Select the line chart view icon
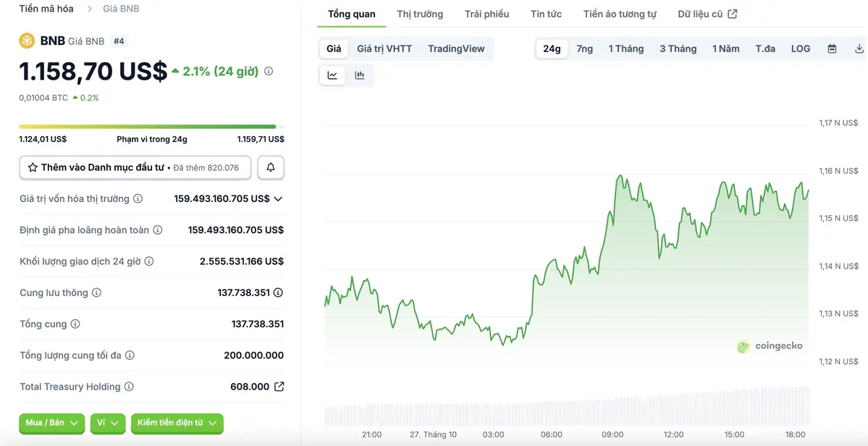This screenshot has height=446, width=868. pos(332,75)
